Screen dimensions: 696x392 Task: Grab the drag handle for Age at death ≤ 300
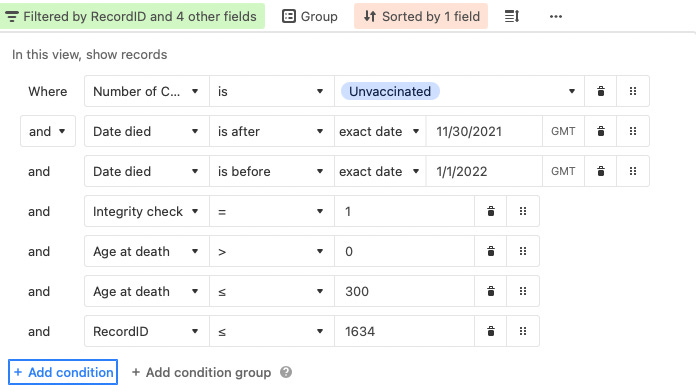pyautogui.click(x=523, y=291)
